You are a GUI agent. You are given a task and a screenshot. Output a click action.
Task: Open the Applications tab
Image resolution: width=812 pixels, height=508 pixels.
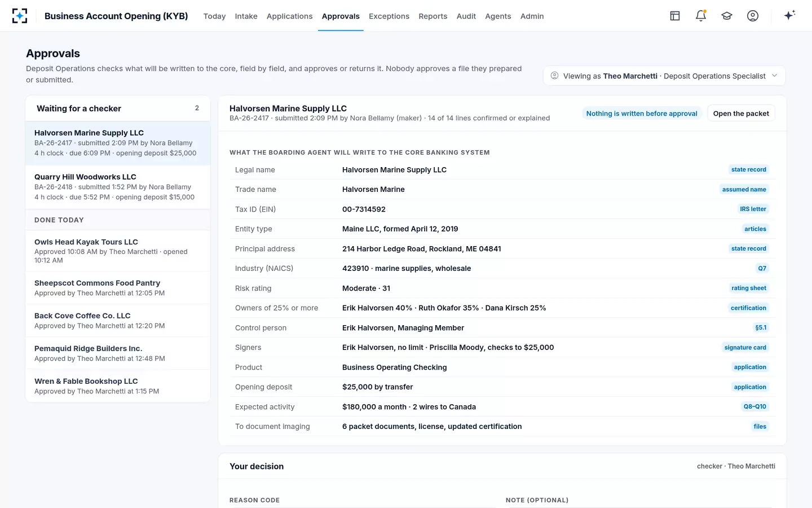pyautogui.click(x=290, y=16)
